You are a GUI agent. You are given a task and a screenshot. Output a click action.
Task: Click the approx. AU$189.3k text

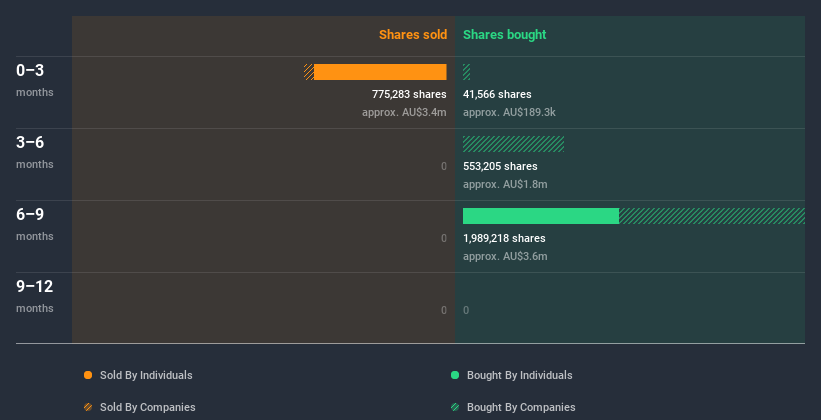[509, 113]
